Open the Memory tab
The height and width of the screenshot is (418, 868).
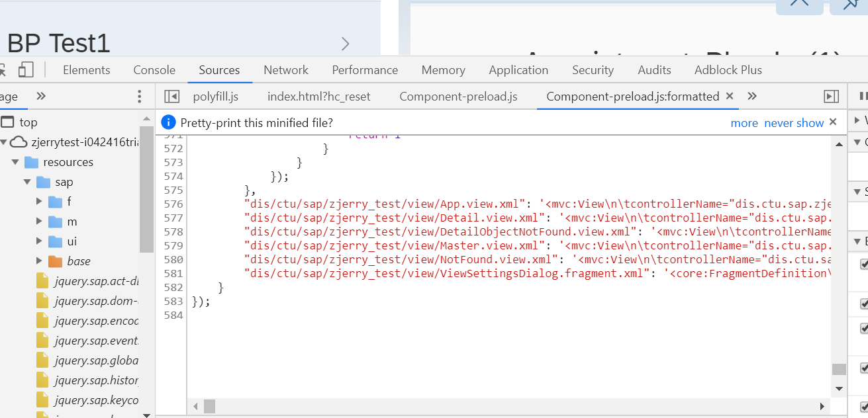(x=443, y=70)
